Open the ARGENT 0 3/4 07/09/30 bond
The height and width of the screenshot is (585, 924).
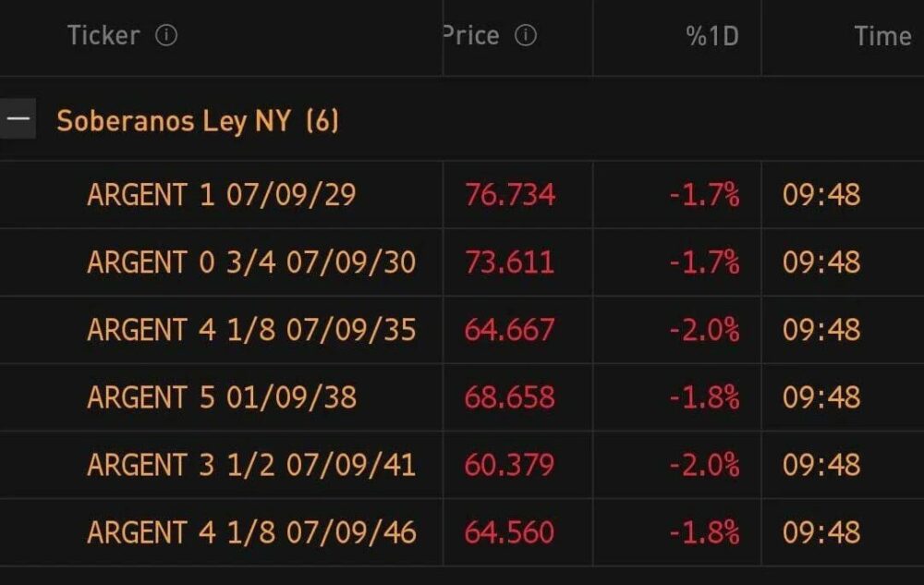point(250,262)
